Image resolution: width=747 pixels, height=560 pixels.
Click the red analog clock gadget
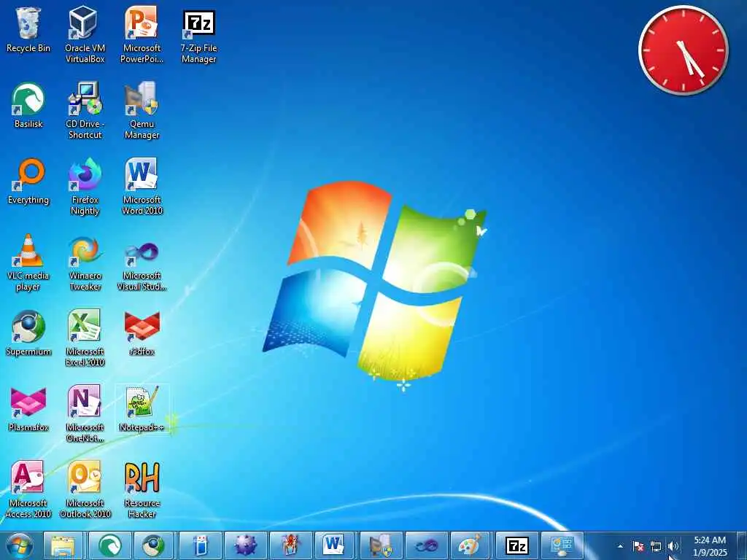[683, 50]
